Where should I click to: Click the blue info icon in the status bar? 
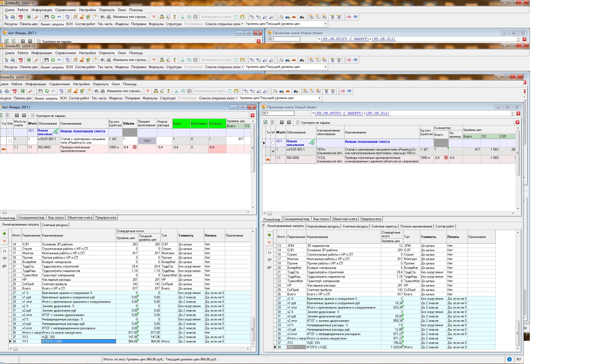click(x=509, y=359)
